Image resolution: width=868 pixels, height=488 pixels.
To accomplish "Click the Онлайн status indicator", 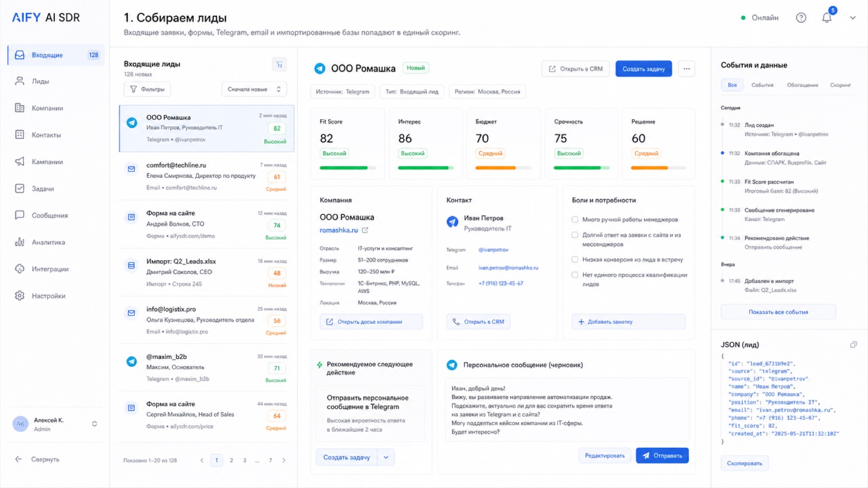I will [759, 18].
